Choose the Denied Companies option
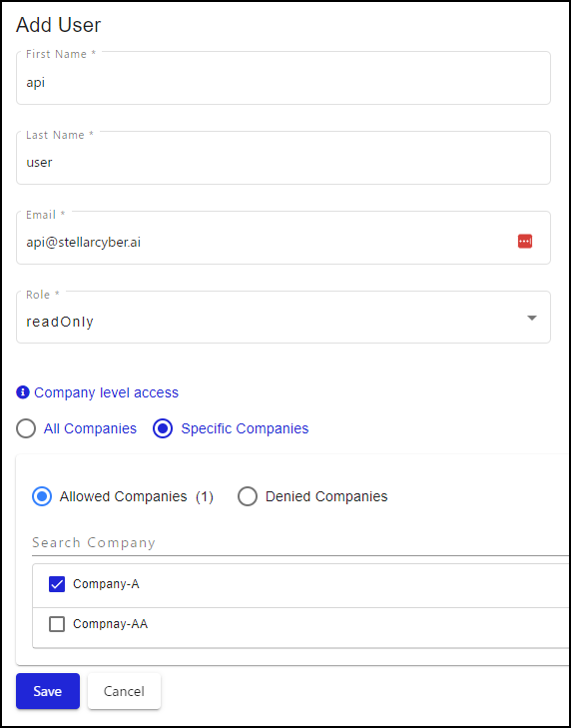This screenshot has width=571, height=728. pyautogui.click(x=248, y=496)
